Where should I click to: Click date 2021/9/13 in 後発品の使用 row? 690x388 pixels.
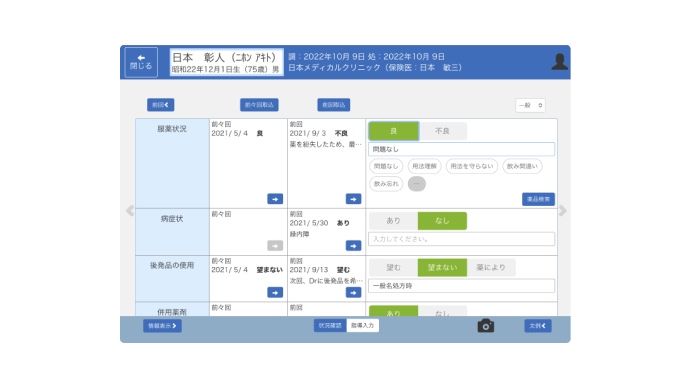click(308, 270)
